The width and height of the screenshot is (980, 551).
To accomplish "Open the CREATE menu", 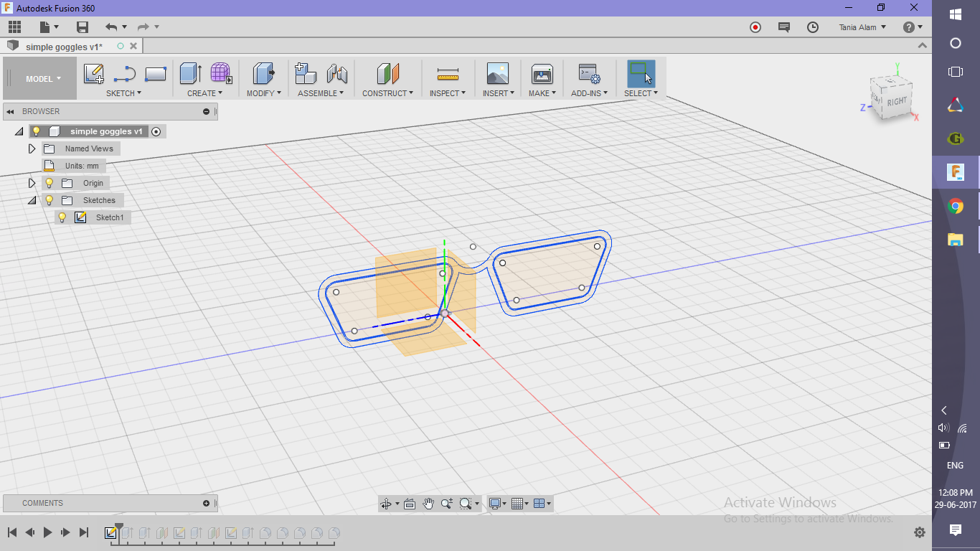I will pyautogui.click(x=205, y=93).
